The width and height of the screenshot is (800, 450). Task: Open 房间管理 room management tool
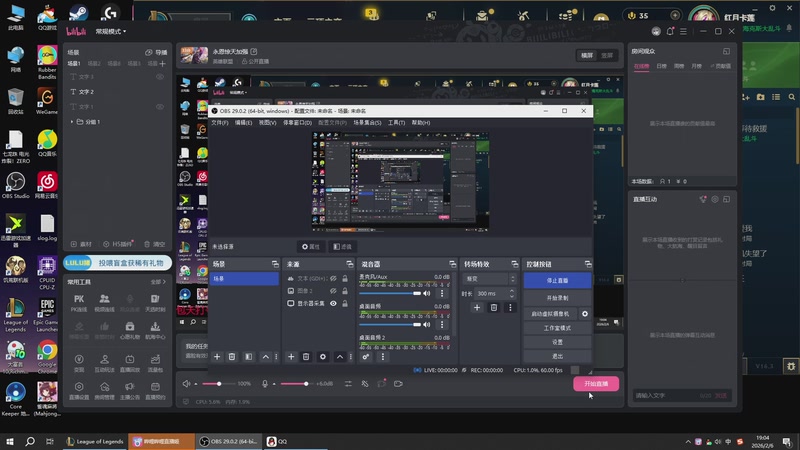pos(105,391)
